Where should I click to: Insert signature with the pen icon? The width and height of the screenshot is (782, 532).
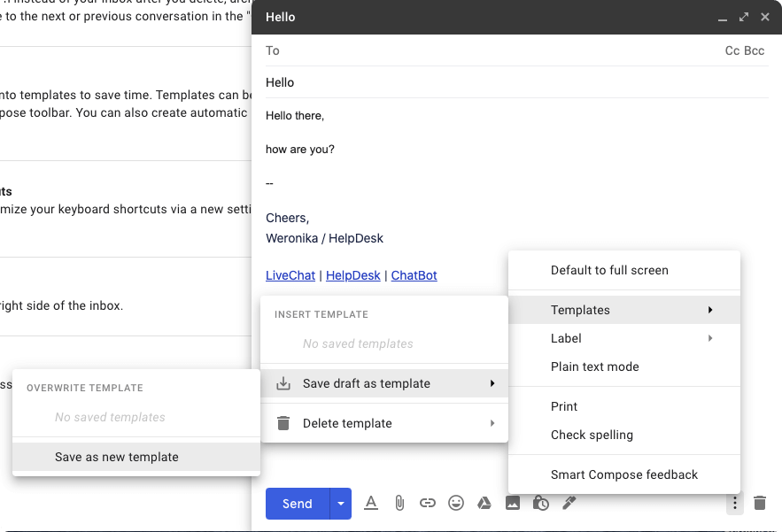click(569, 503)
